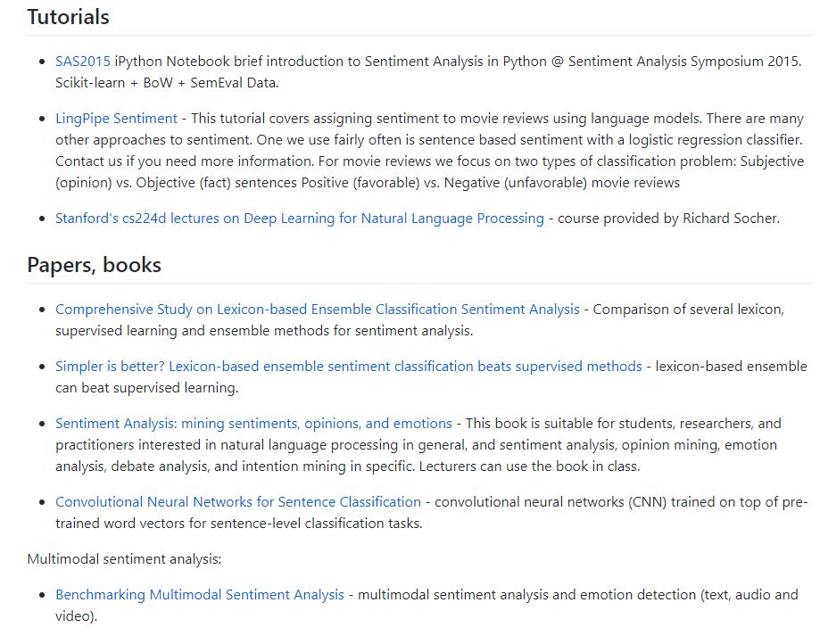Click 'can beat supervised learning.' description text
The width and height of the screenshot is (820, 644).
(147, 388)
